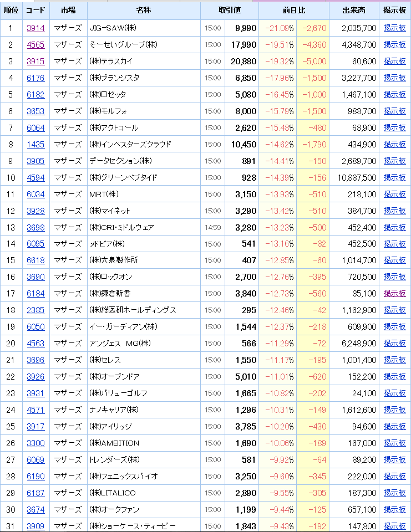Open the 掲示板 link for アイリッジ

click(395, 427)
